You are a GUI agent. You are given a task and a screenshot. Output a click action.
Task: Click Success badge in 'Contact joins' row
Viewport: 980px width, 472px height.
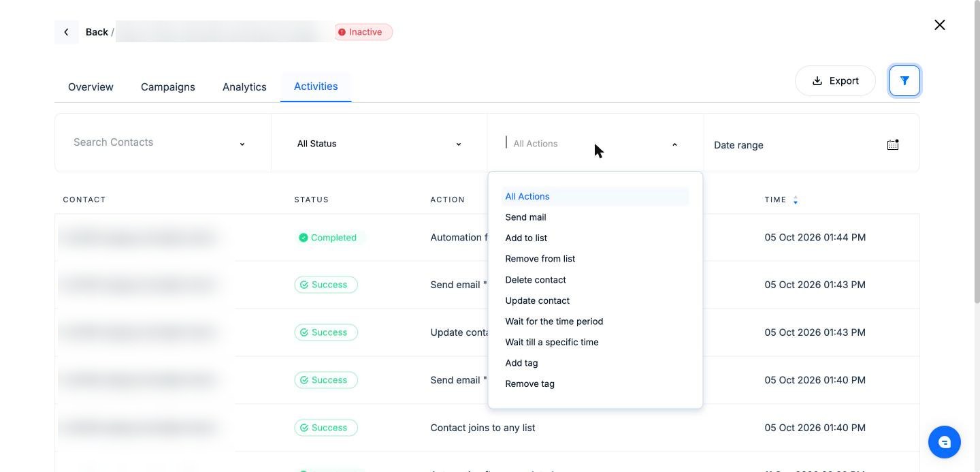[x=326, y=428]
